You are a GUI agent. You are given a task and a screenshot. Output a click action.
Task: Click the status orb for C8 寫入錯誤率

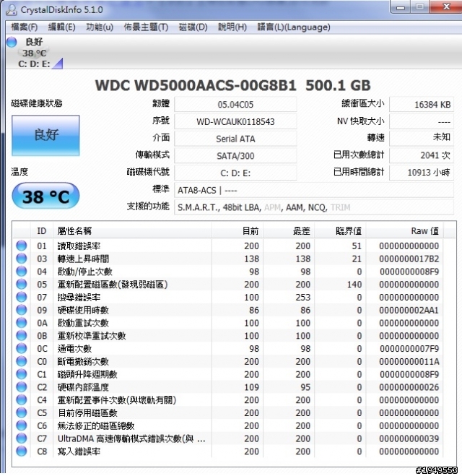tap(22, 451)
